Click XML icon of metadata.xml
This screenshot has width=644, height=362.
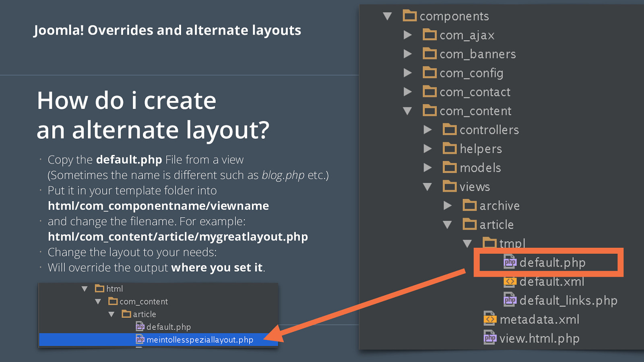coord(490,319)
